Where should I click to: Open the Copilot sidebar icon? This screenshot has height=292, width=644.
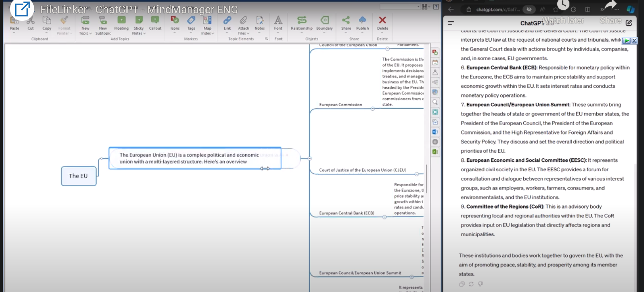[x=631, y=9]
